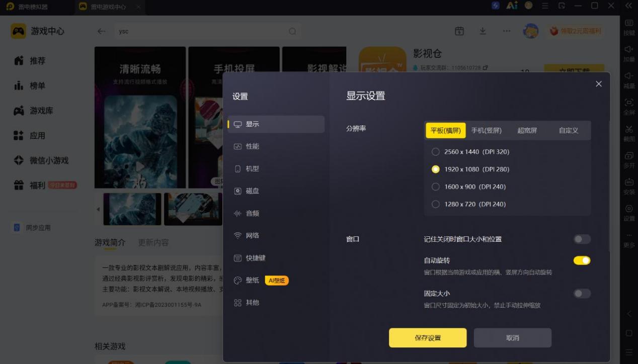Viewport: 638px width, 364px height.
Task: Open 多开 multi-instance tool
Action: pos(629,159)
